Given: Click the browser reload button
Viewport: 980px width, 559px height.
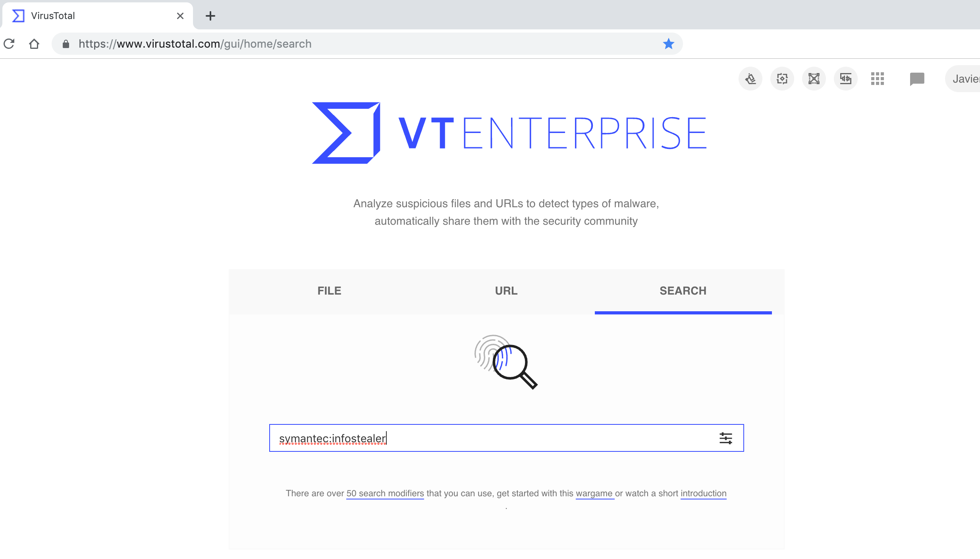Looking at the screenshot, I should [9, 44].
